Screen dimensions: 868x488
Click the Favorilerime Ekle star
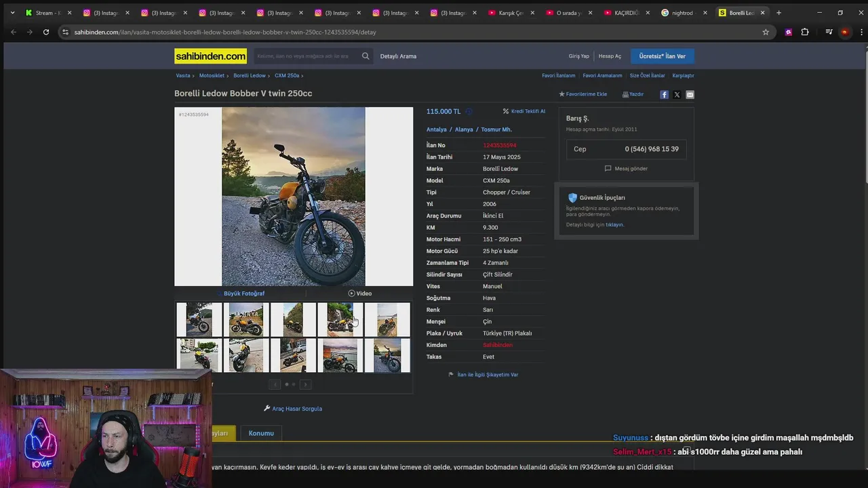(x=561, y=94)
